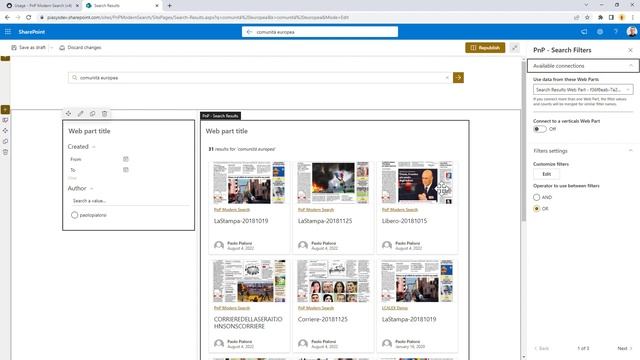Click the move web part icon in the toolbar
The width and height of the screenshot is (640, 360).
(x=68, y=113)
